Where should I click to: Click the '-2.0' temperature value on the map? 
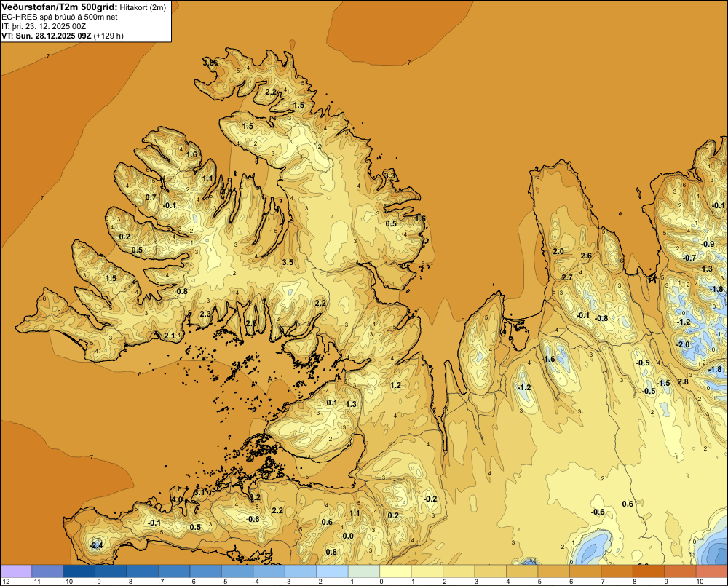click(x=683, y=344)
